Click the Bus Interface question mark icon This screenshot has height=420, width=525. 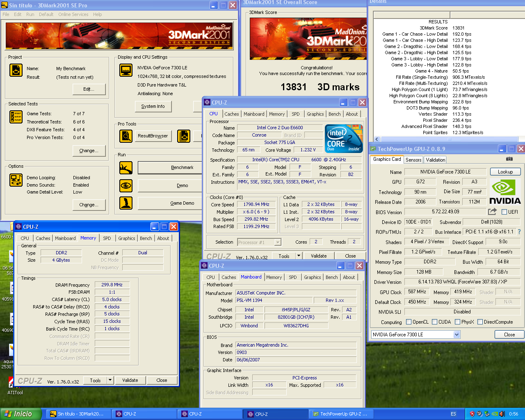tap(519, 232)
